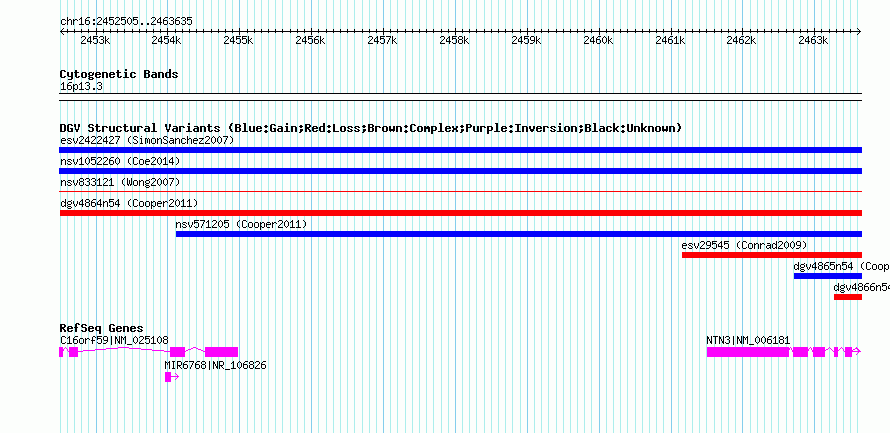
Task: Click the MIR6768|NR_106826 gene label
Action: point(215,365)
